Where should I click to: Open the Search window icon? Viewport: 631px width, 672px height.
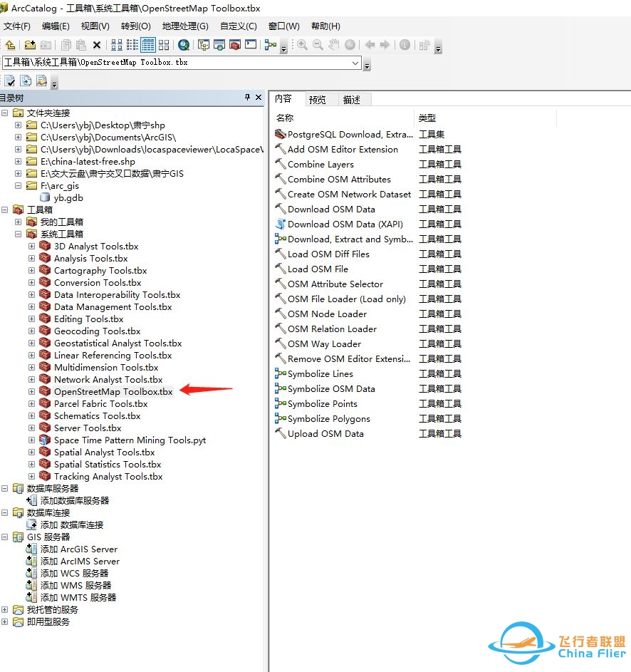(x=184, y=45)
